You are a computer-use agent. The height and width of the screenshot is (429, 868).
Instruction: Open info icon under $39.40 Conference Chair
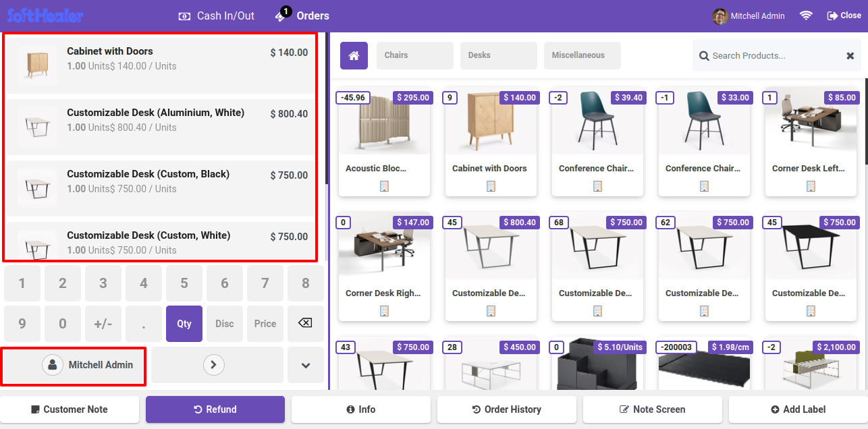597,186
